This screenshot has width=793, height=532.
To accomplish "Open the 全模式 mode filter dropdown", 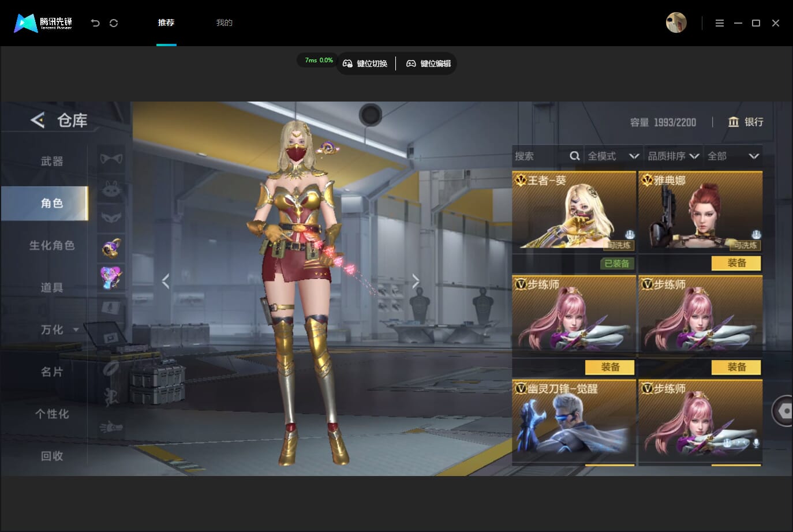I will tap(614, 156).
